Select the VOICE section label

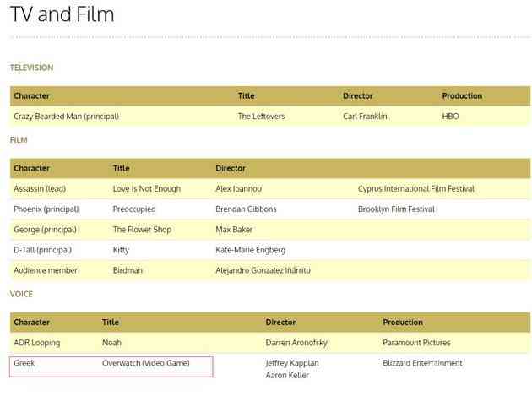(21, 294)
